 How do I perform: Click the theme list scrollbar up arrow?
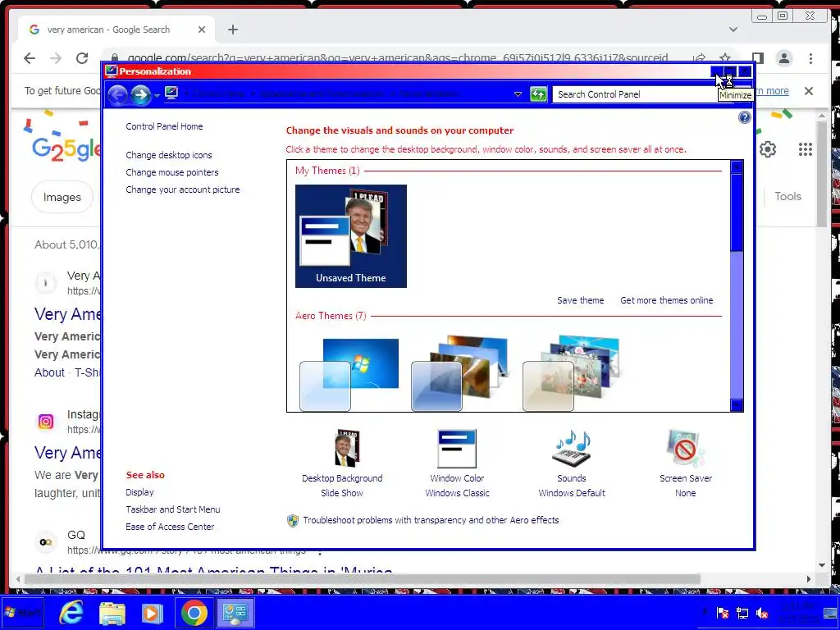(x=737, y=167)
